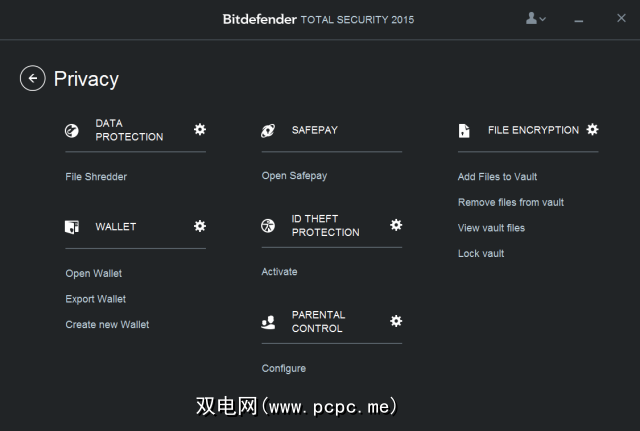The height and width of the screenshot is (431, 640).
Task: Click the File Encryption document icon
Action: click(464, 130)
